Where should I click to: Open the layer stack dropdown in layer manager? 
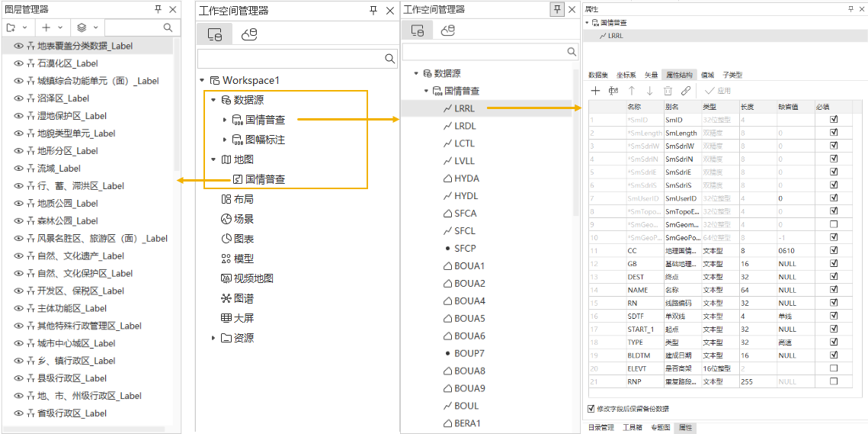click(85, 27)
